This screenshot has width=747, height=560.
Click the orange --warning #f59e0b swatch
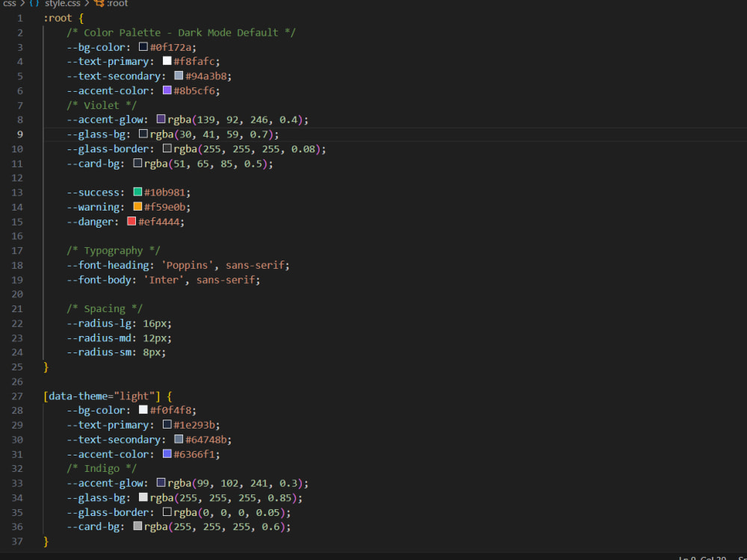pos(137,207)
